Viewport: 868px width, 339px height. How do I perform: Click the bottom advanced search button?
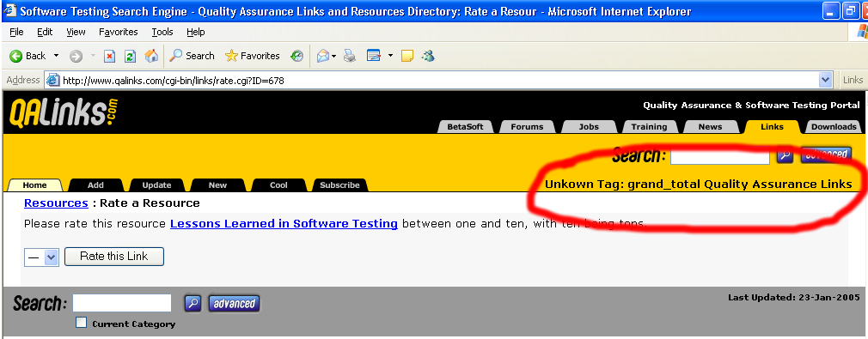point(234,304)
